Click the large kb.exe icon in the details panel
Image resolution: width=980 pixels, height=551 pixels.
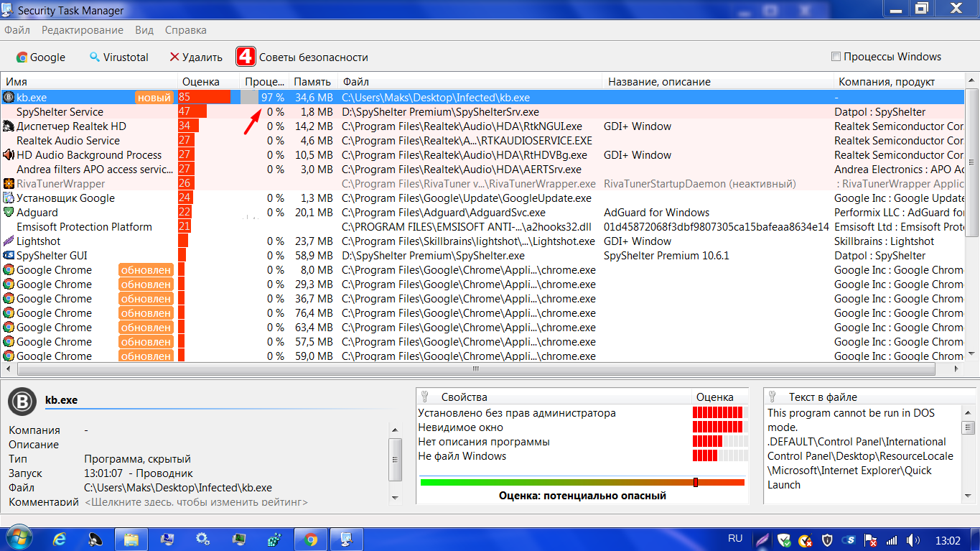(x=22, y=401)
